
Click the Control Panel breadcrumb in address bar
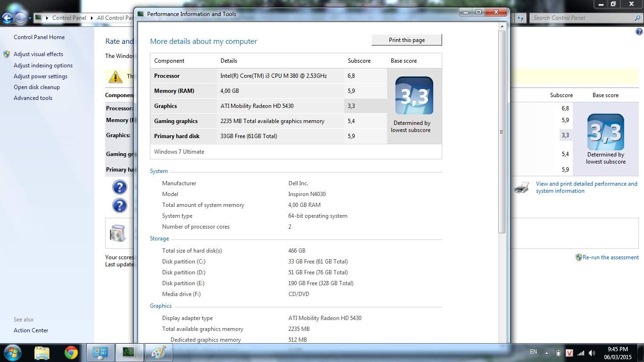[69, 18]
